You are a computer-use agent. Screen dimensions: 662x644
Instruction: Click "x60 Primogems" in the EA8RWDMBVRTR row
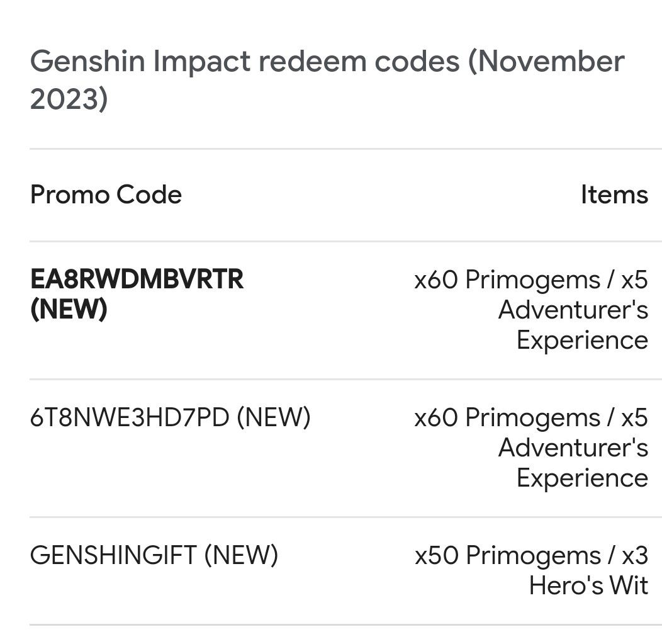coord(507,280)
